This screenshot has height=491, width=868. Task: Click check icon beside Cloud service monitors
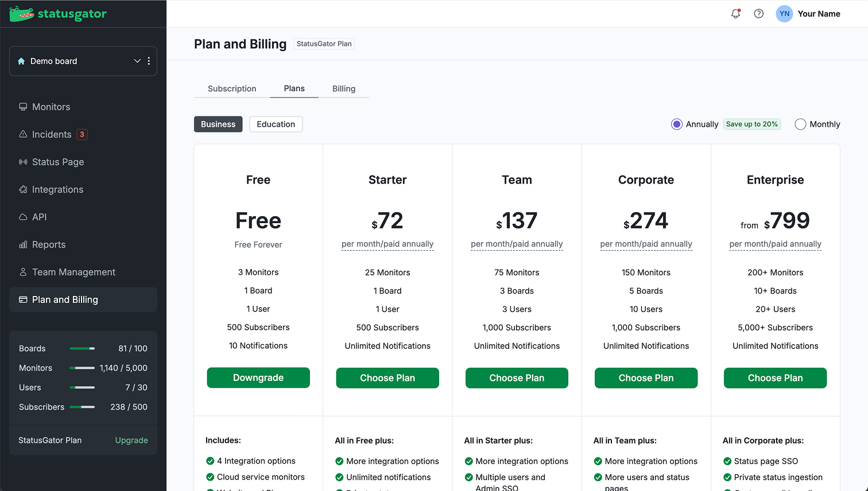click(x=210, y=477)
